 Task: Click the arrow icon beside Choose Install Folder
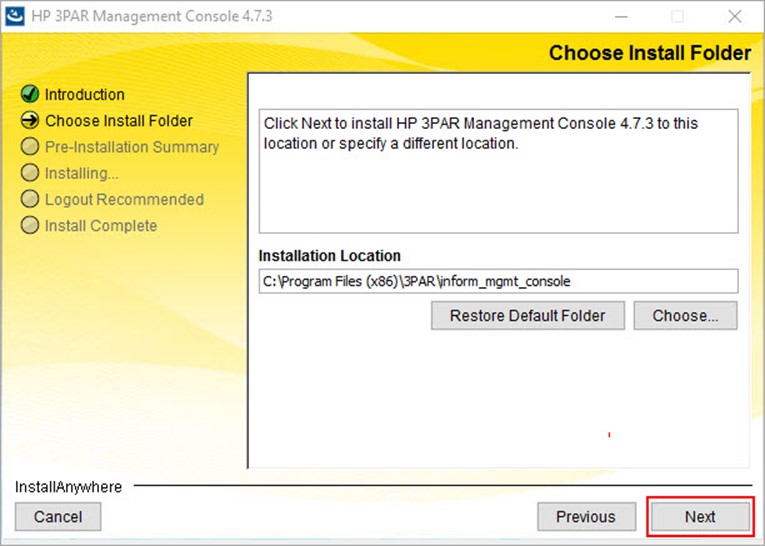point(30,120)
